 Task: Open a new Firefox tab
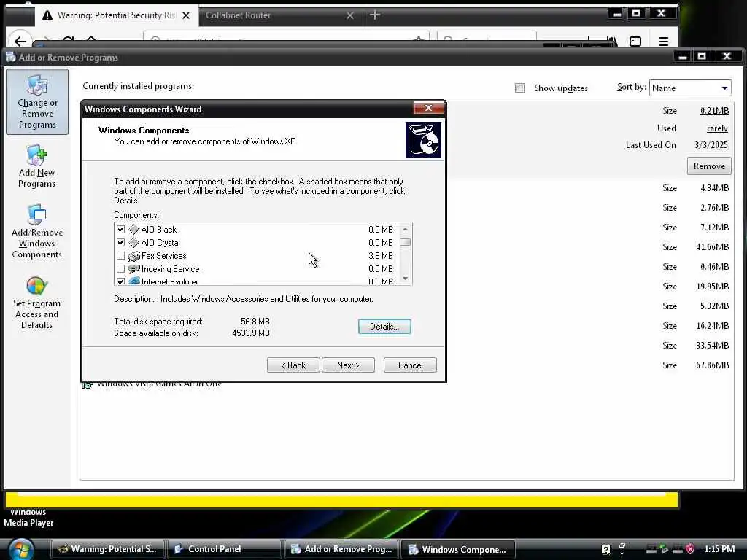375,15
